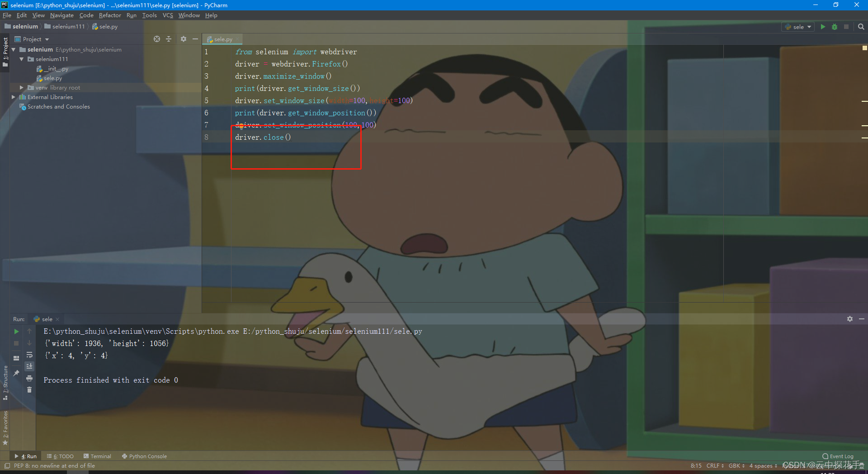
Task: Clear all Run console output with trash
Action: 29,390
